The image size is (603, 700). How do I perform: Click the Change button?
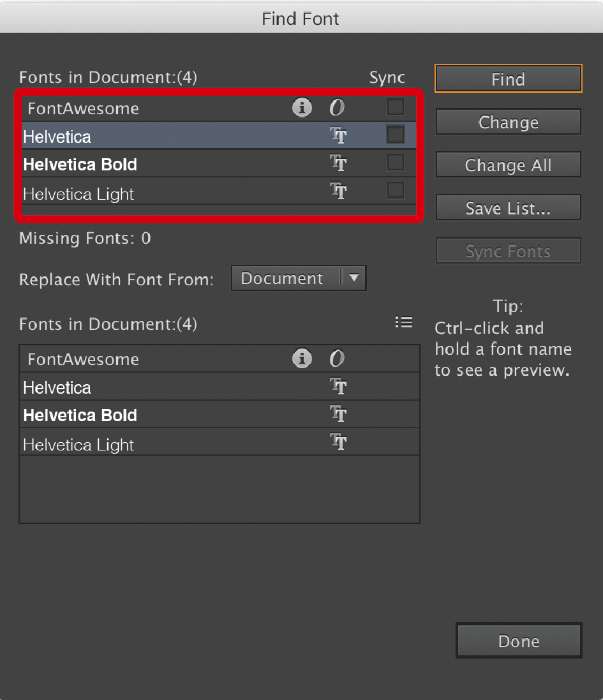click(508, 123)
